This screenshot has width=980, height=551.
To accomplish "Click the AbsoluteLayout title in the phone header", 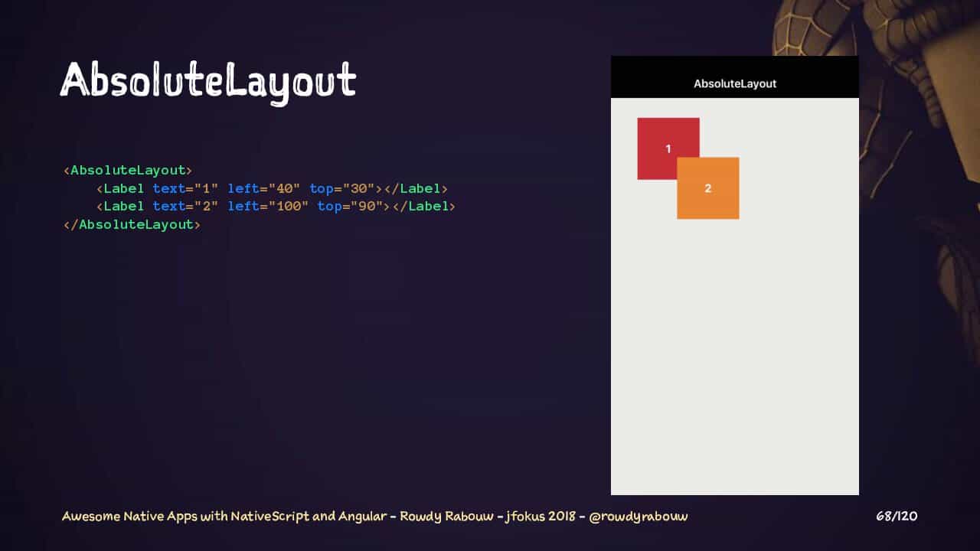I will point(735,83).
